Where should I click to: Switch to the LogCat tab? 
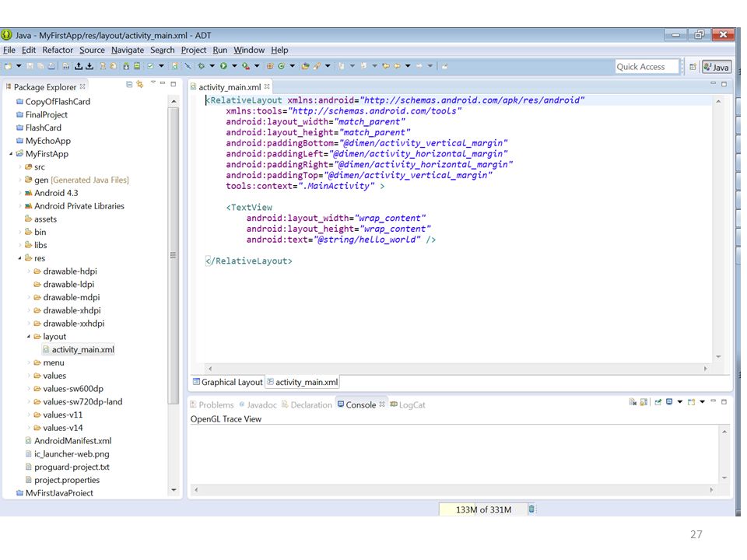[x=408, y=404]
